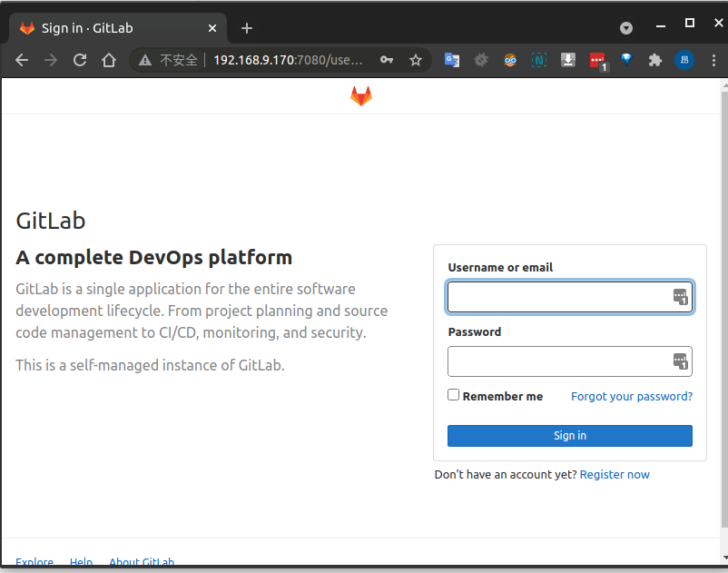Open Google Translate extension icon
The height and width of the screenshot is (573, 728).
(451, 60)
